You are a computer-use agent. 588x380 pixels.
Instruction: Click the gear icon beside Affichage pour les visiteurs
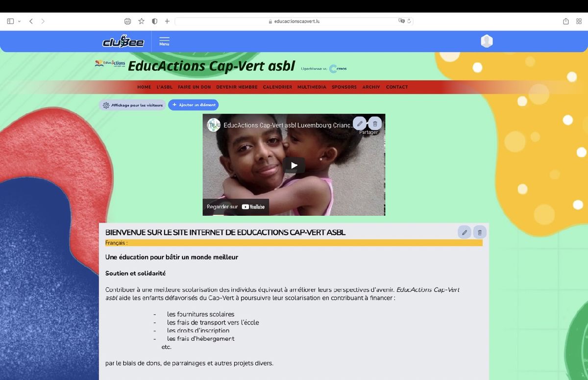pyautogui.click(x=105, y=105)
